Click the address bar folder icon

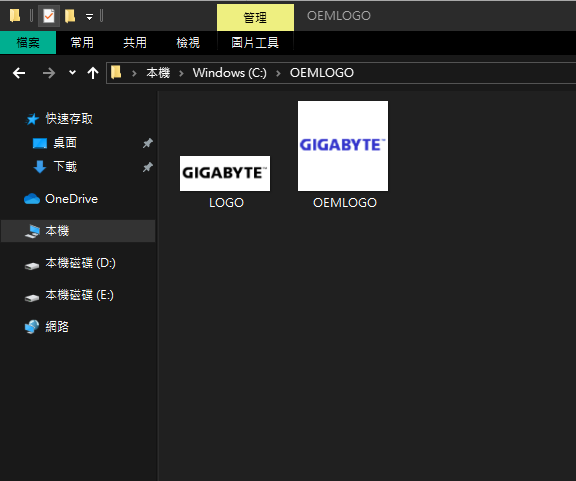pyautogui.click(x=116, y=72)
